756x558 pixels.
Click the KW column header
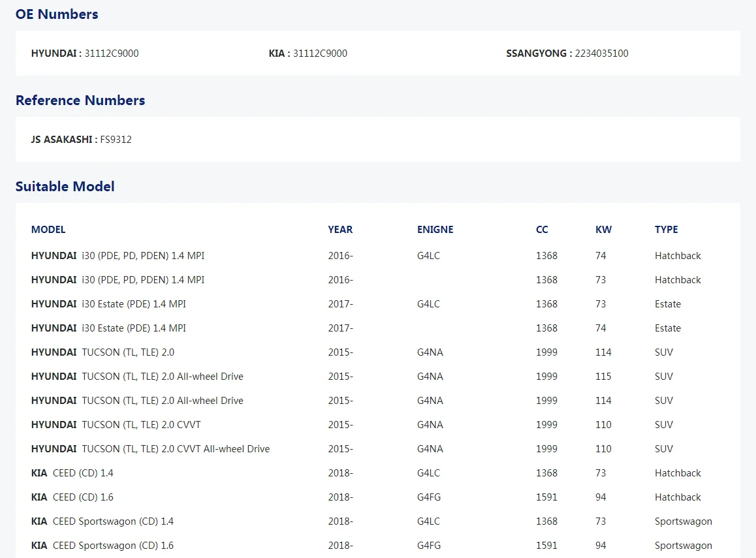pos(604,229)
